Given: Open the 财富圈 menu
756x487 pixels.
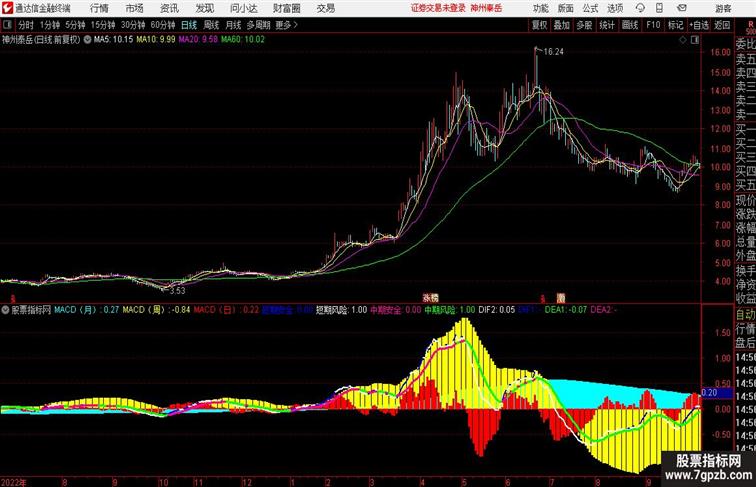Looking at the screenshot, I should (x=286, y=8).
